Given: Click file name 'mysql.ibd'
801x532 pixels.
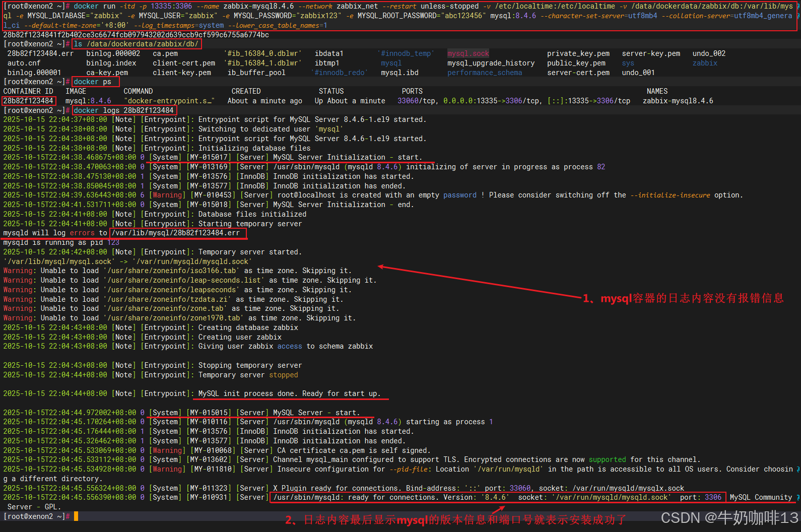Looking at the screenshot, I should pos(399,73).
